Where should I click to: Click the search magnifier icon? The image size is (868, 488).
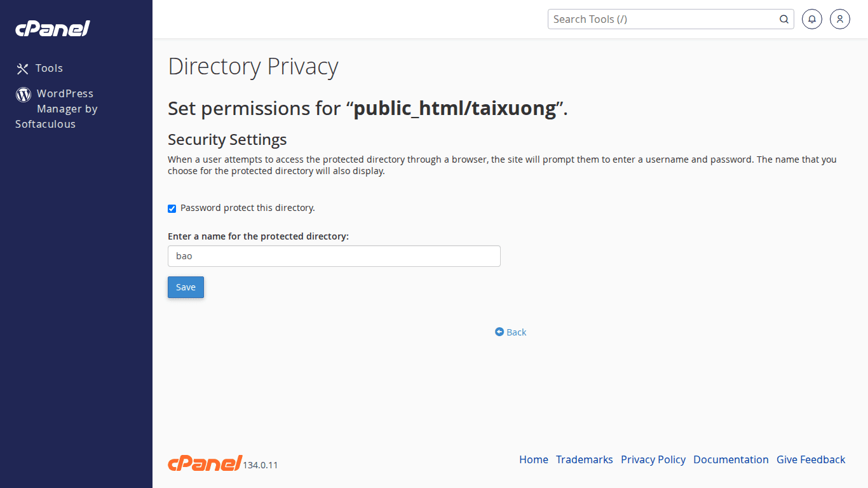tap(784, 19)
